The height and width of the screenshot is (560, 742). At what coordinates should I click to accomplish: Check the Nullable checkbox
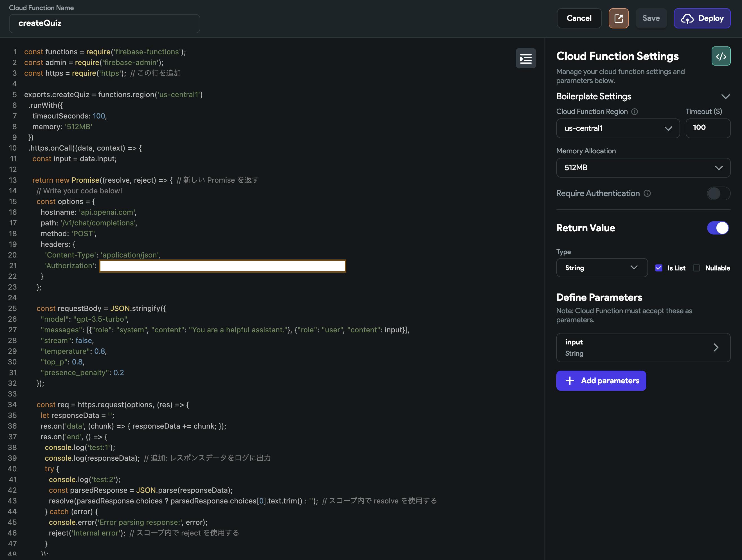point(696,268)
